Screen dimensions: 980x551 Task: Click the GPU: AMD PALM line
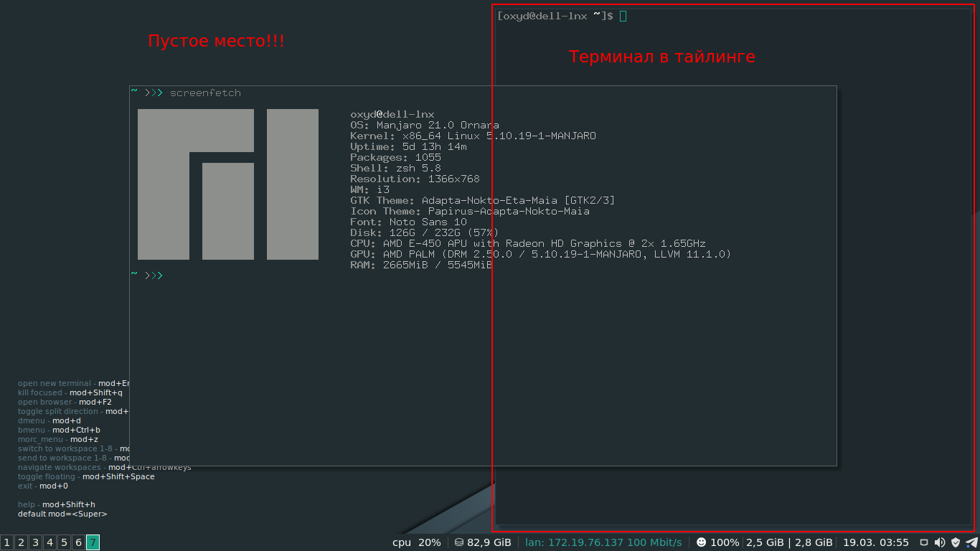click(541, 255)
